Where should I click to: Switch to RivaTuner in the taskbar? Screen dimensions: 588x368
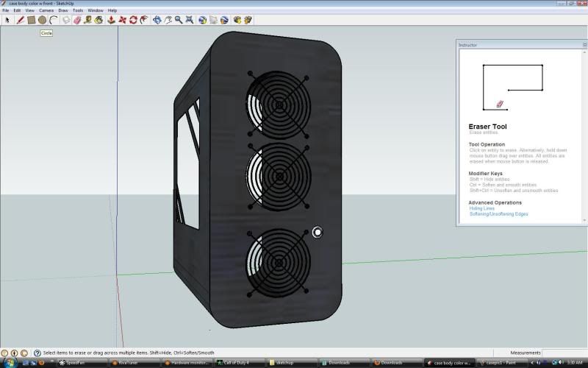(135, 363)
